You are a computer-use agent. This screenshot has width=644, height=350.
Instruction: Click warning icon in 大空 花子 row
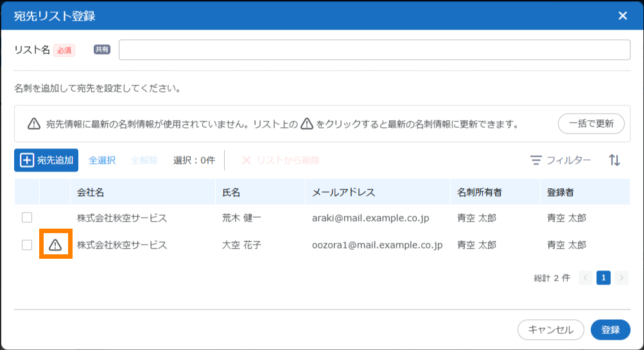(x=55, y=245)
